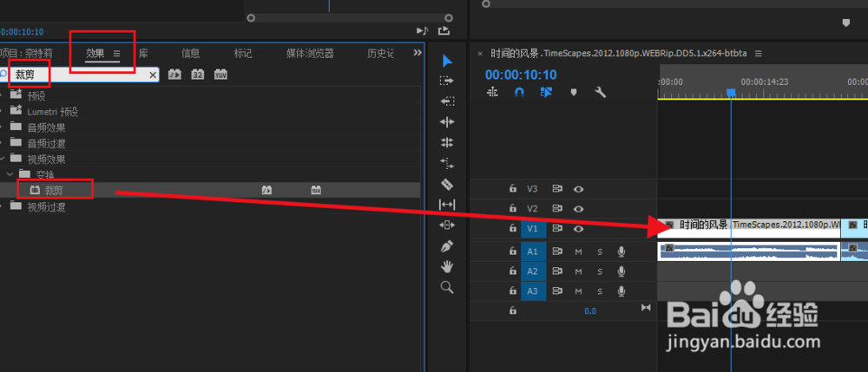Select the Selection arrow tool
The image size is (868, 372).
pyautogui.click(x=447, y=61)
